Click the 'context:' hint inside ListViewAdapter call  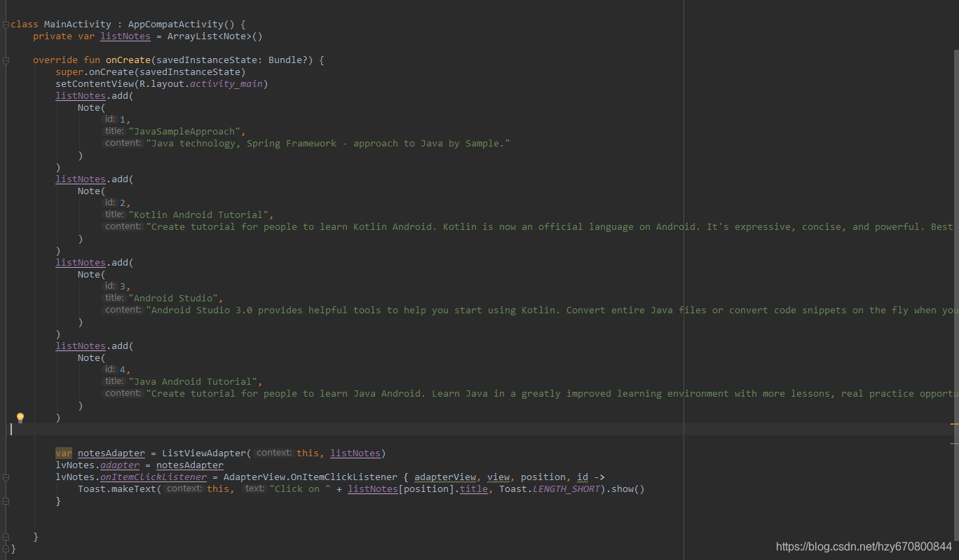pyautogui.click(x=273, y=453)
